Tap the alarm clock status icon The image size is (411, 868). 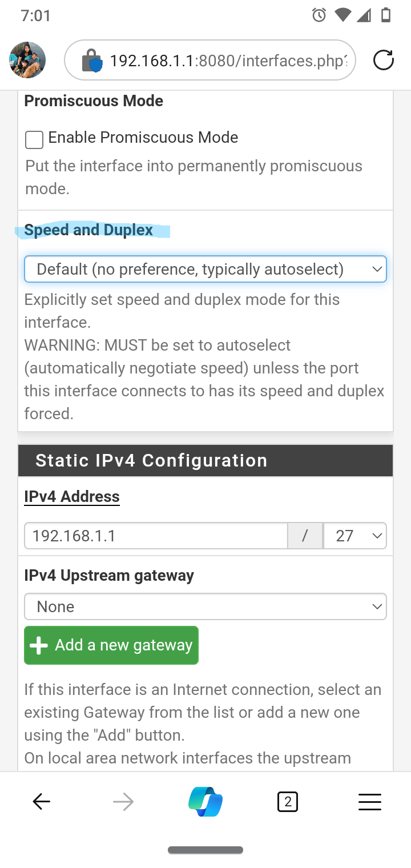point(319,15)
